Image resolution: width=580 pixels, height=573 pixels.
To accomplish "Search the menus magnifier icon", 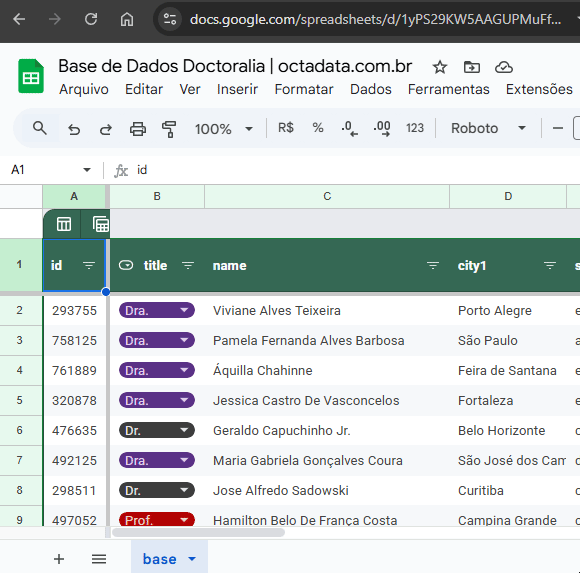I will point(40,128).
